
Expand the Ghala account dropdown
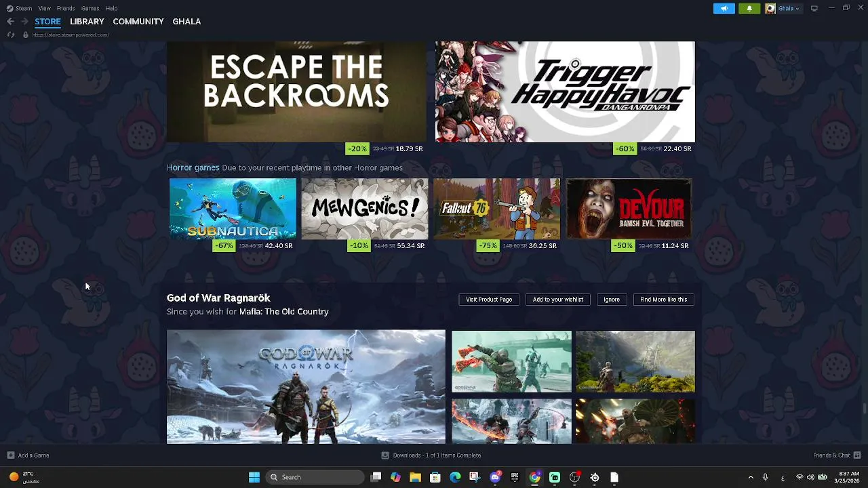click(797, 9)
